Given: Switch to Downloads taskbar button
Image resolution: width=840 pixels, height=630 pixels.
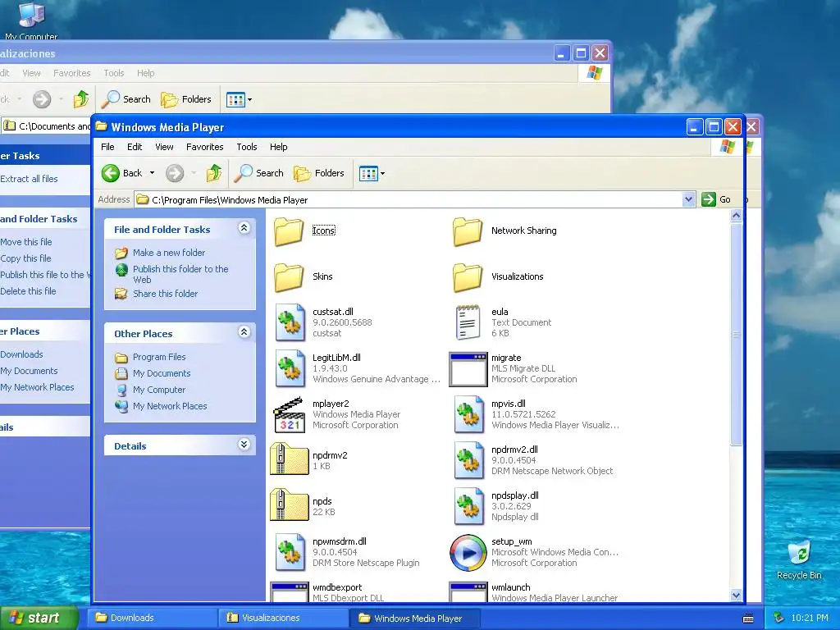Looking at the screenshot, I should click(152, 618).
